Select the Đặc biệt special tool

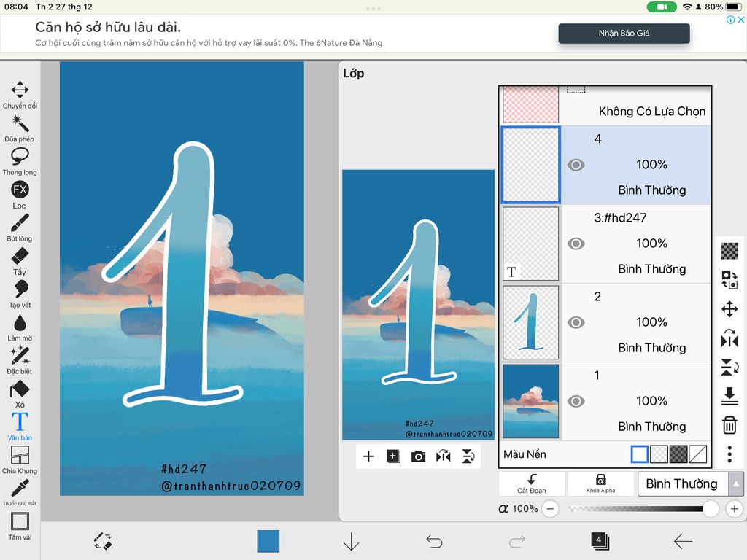20,360
